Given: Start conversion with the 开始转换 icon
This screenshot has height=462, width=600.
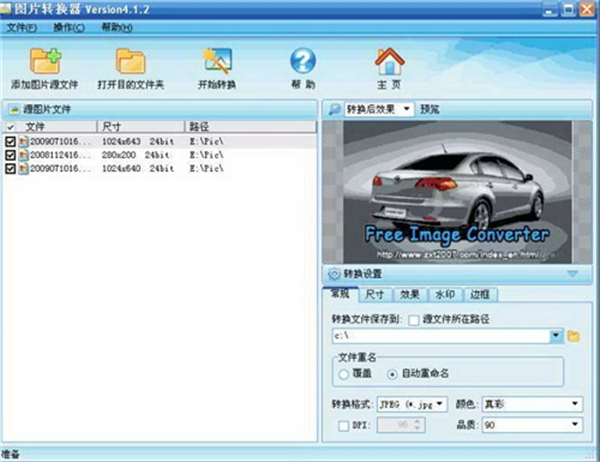Looking at the screenshot, I should point(217,64).
